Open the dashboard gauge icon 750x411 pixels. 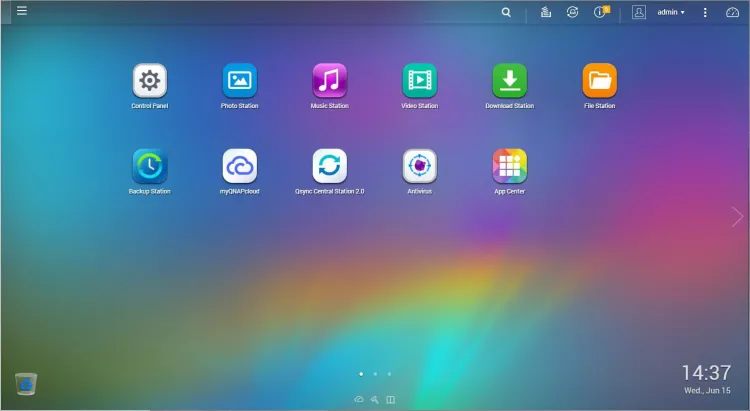coord(731,13)
